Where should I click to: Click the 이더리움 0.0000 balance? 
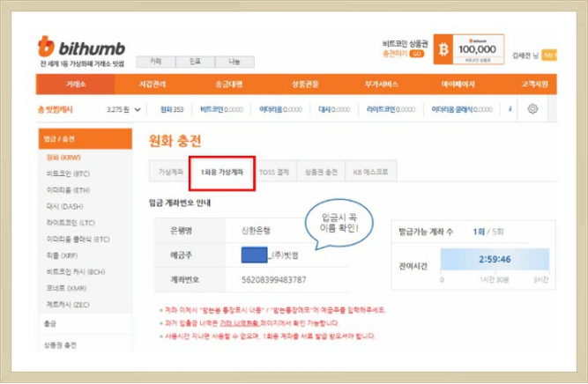click(x=280, y=109)
